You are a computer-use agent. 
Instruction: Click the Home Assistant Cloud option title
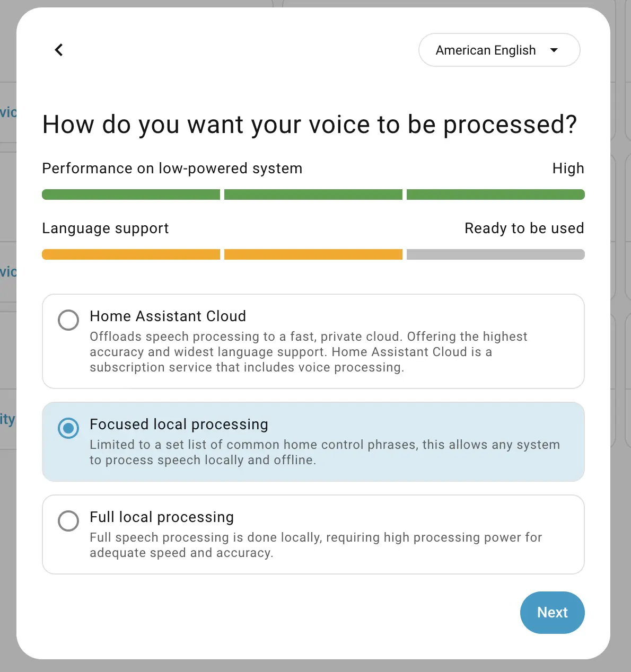(168, 316)
